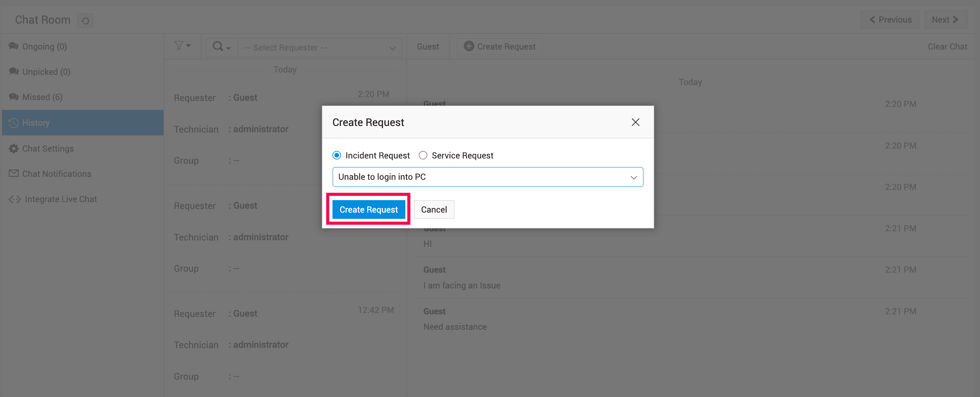This screenshot has height=397, width=980.
Task: Click the 'HI' chat message
Action: tap(428, 244)
